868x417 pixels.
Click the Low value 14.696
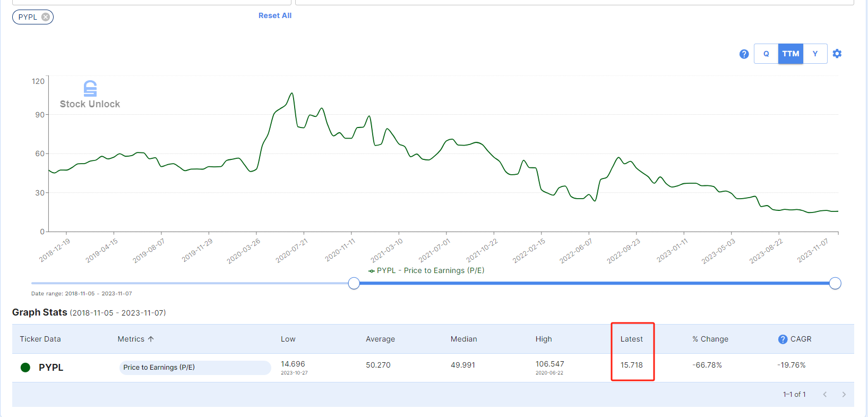click(x=293, y=364)
